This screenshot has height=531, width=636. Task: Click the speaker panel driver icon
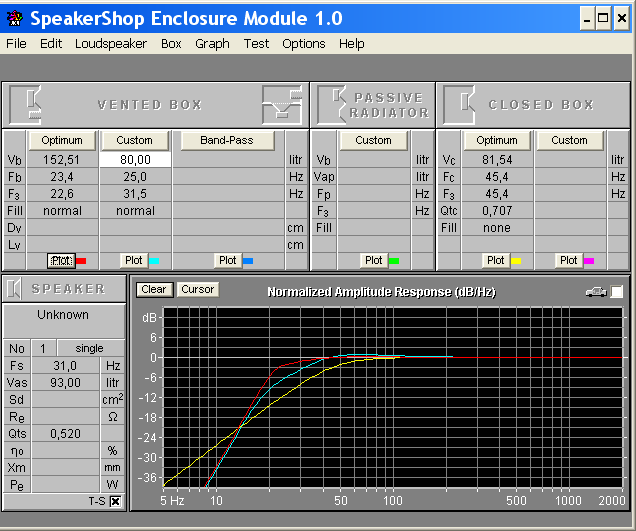(14, 289)
